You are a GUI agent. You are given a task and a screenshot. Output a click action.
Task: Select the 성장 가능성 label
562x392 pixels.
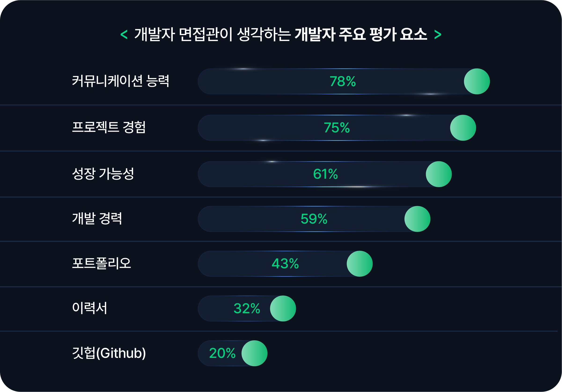click(x=103, y=174)
